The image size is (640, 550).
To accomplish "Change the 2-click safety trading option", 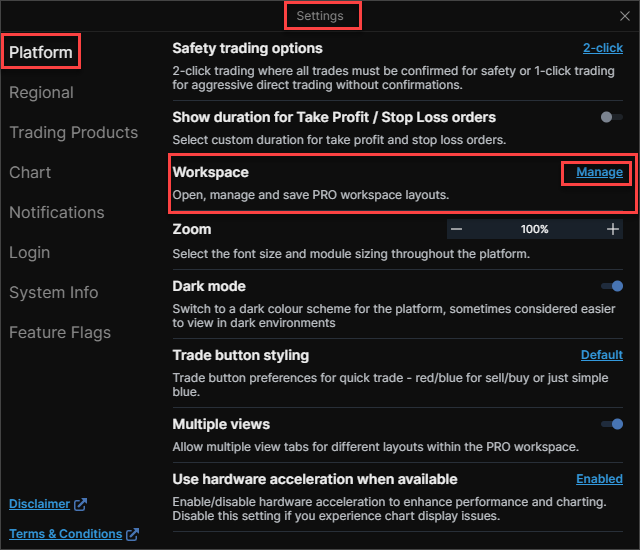I will click(602, 48).
